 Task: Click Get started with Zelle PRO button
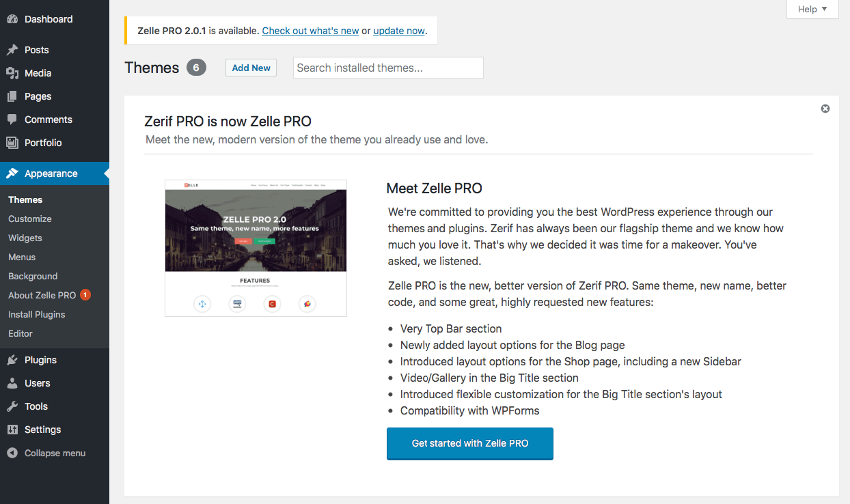coord(470,443)
